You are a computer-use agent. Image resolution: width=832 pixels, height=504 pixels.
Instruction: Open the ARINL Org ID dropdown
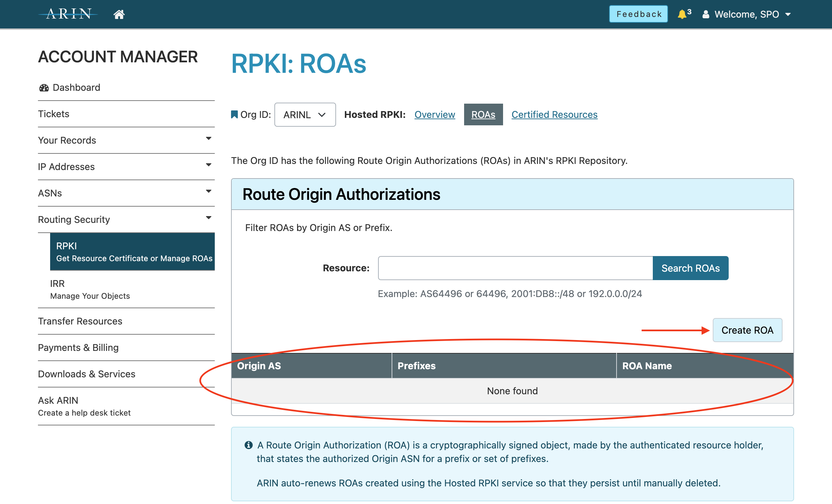(x=305, y=114)
